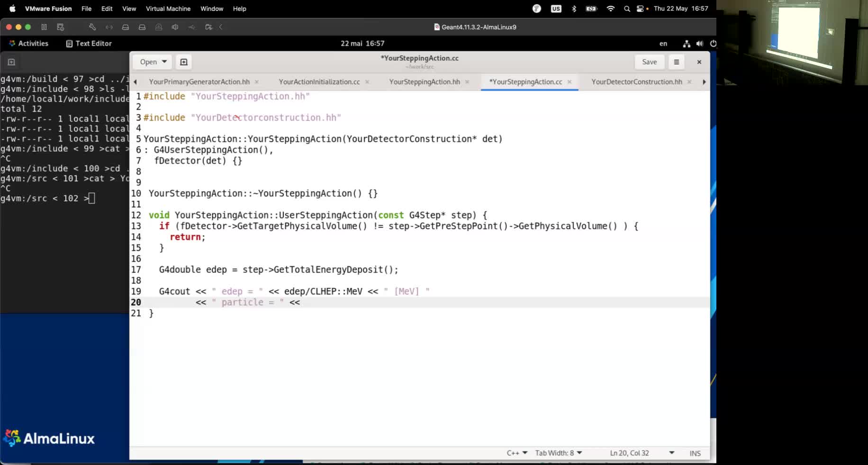Open the C++ language mode dropdown

click(517, 453)
